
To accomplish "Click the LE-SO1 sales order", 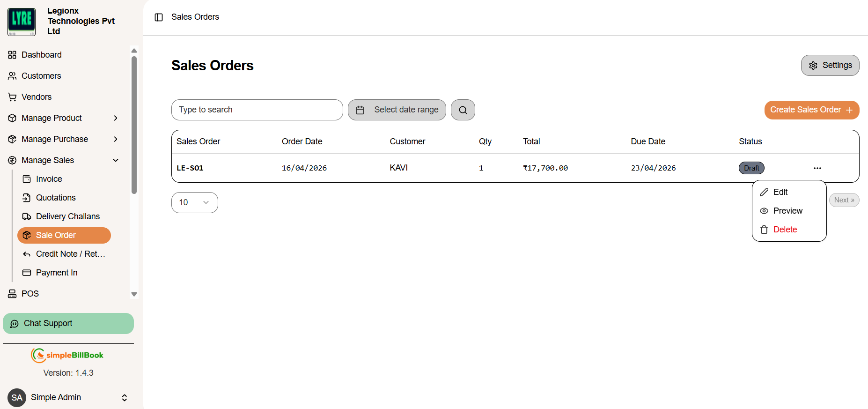I will [x=190, y=168].
